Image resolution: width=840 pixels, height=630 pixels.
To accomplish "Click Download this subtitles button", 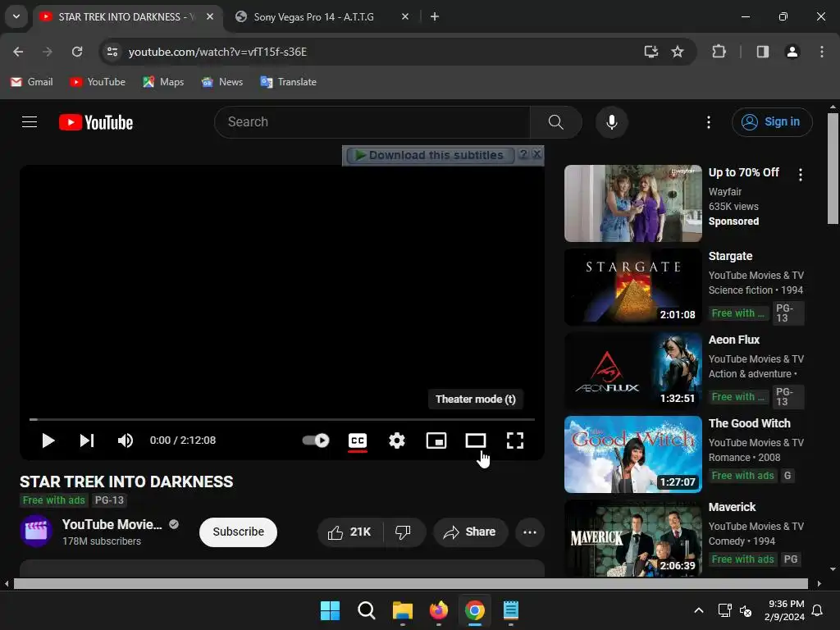I will point(430,155).
